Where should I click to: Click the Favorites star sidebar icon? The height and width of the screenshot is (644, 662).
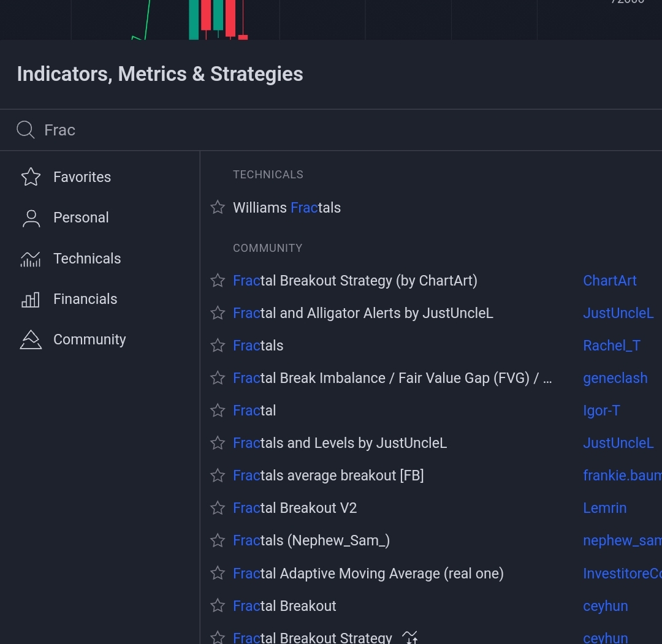point(31,177)
